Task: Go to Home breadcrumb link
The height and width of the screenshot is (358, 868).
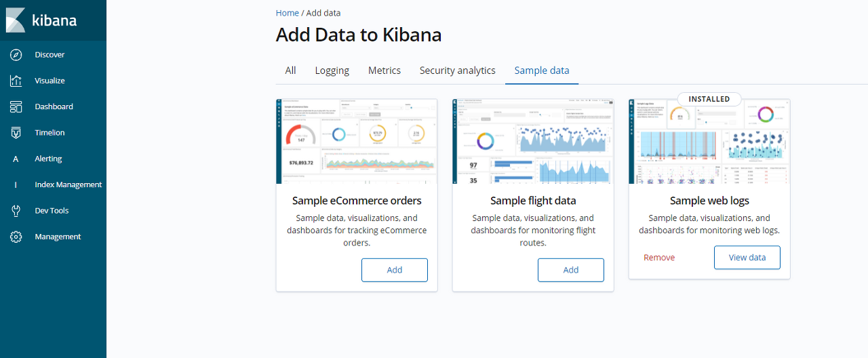Action: (288, 13)
